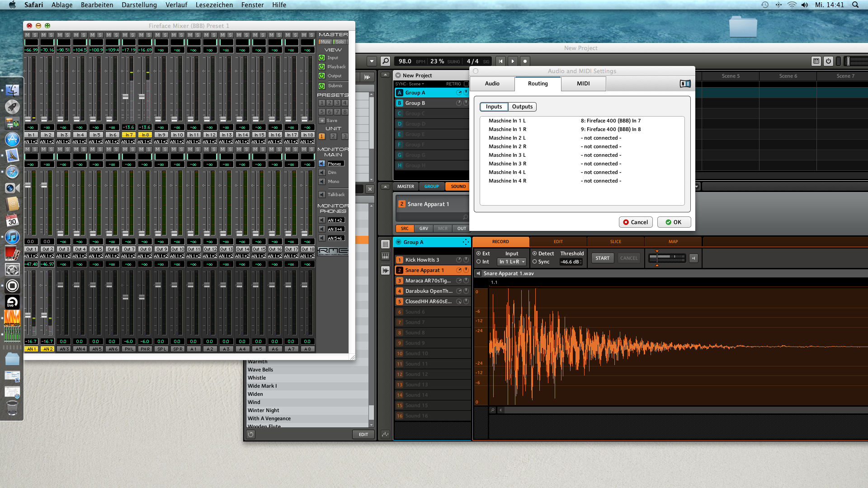Click the browser grid icon in Maschine top right
The height and width of the screenshot is (488, 868).
[x=816, y=61]
